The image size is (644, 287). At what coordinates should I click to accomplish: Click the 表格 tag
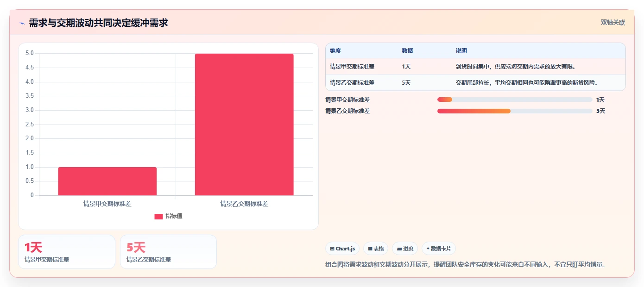point(376,249)
